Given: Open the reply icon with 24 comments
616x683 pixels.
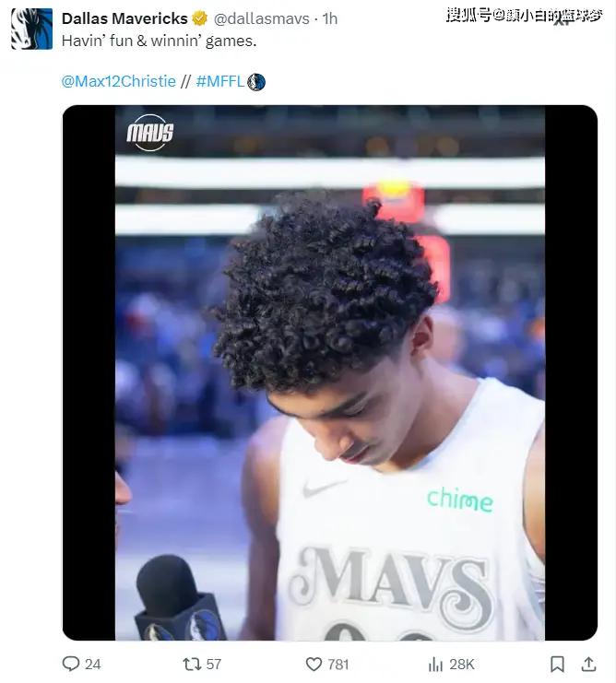Looking at the screenshot, I should coord(71,664).
